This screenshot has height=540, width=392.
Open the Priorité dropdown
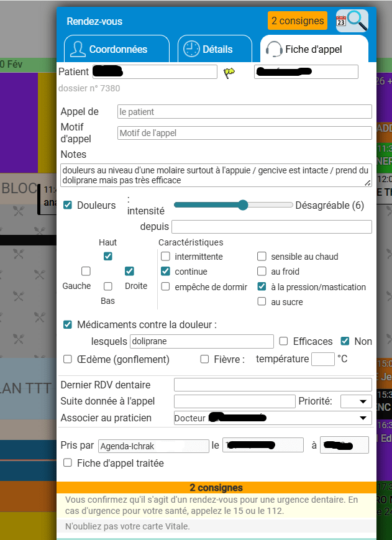pos(356,401)
